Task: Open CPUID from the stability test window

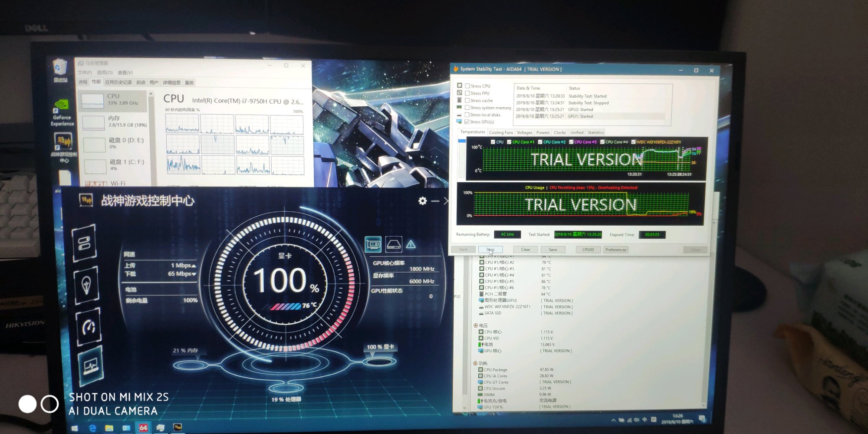Action: tap(588, 250)
